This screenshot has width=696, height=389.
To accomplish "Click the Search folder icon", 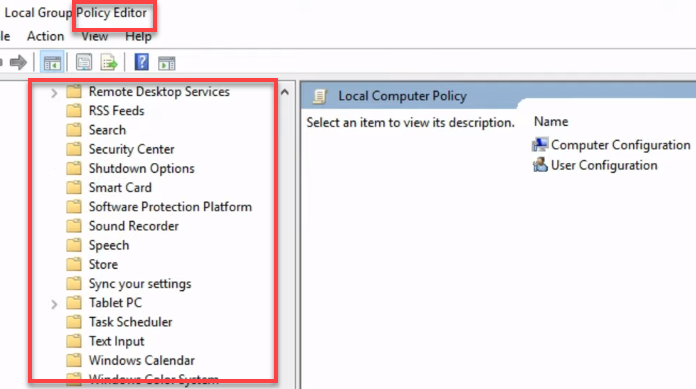I will tap(74, 130).
